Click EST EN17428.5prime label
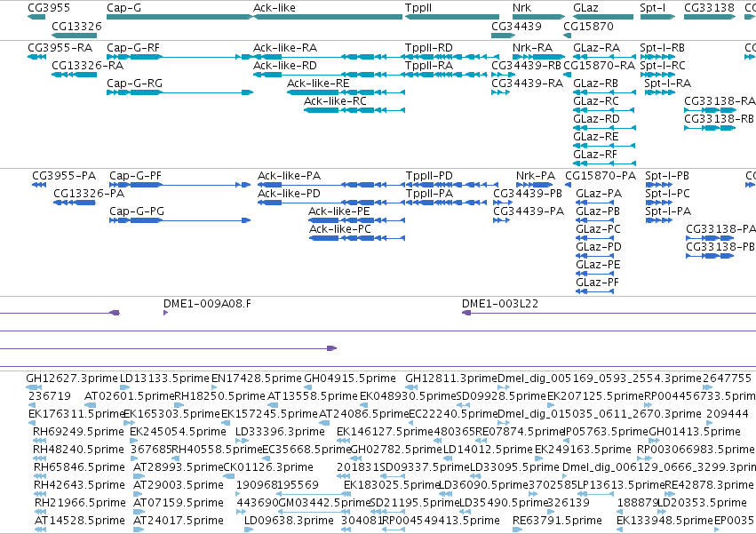 pyautogui.click(x=257, y=379)
